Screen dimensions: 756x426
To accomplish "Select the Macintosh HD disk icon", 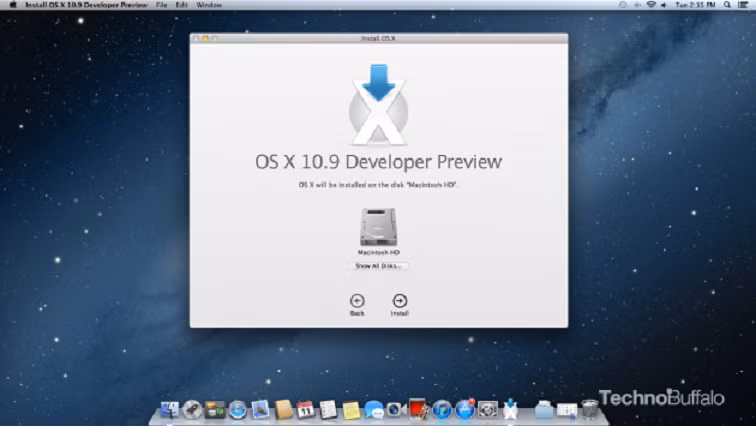I will [x=378, y=226].
